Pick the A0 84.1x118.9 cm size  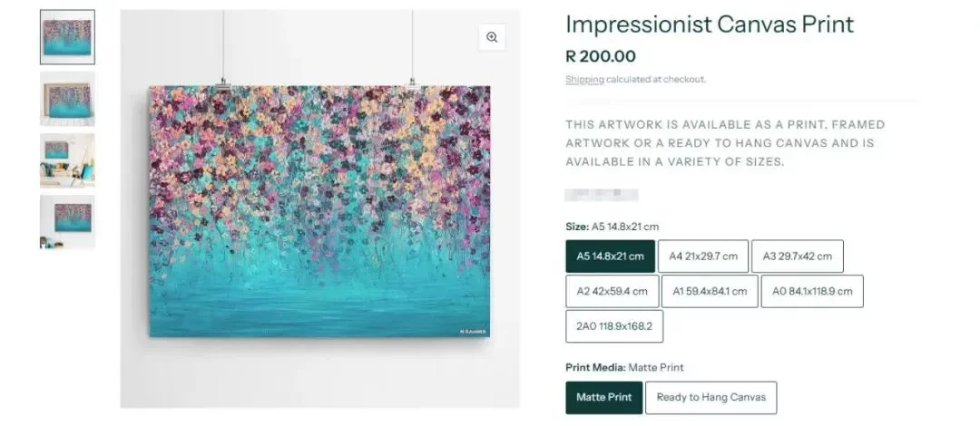click(x=812, y=291)
